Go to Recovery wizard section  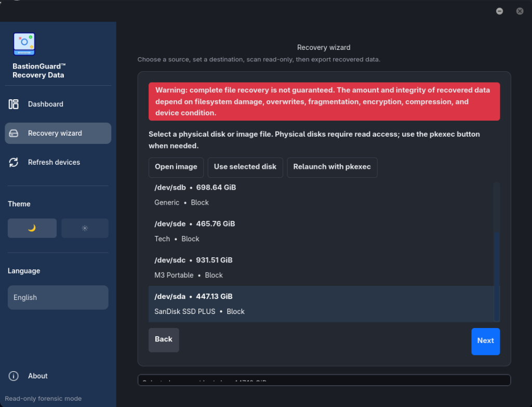[x=58, y=134]
